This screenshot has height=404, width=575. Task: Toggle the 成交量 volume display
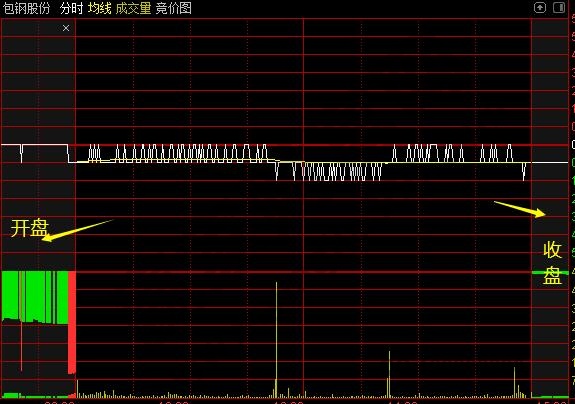tap(133, 8)
